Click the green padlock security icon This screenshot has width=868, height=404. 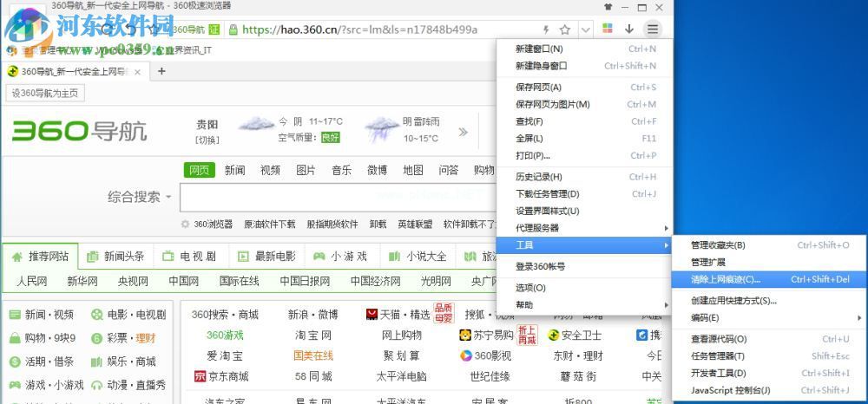[233, 29]
